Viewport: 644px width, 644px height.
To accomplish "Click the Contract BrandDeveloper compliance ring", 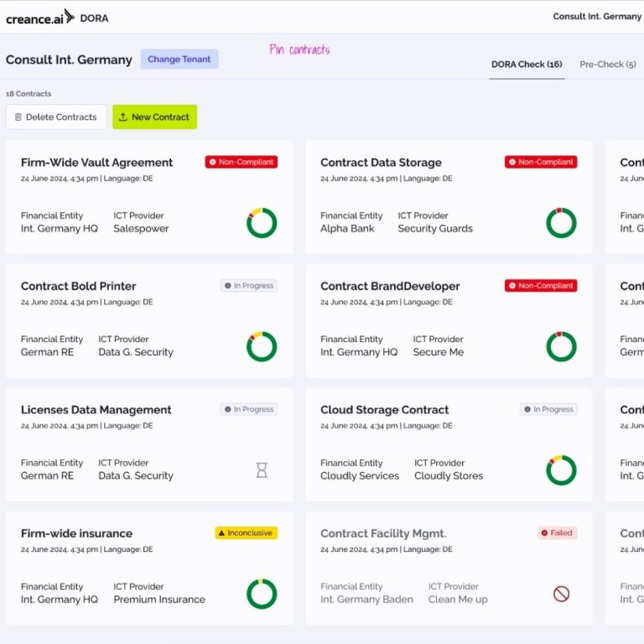I will point(561,346).
